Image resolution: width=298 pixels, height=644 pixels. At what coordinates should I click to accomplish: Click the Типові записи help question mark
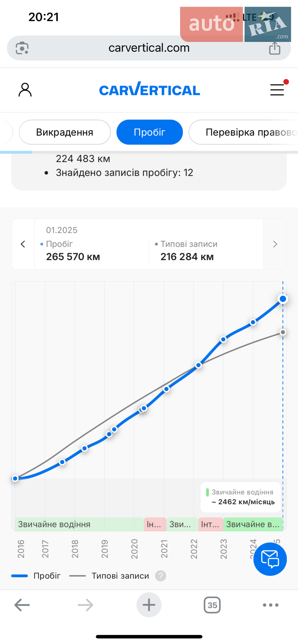(161, 576)
